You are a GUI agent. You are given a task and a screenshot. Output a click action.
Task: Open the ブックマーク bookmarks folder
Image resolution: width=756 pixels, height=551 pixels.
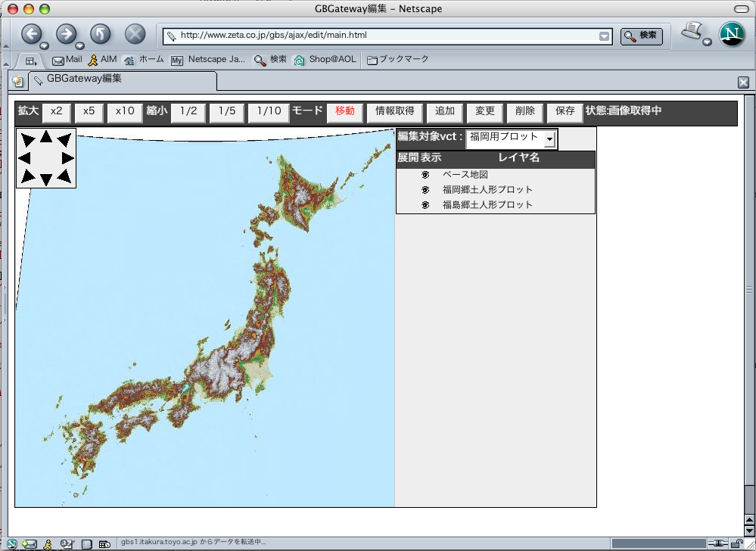[397, 59]
